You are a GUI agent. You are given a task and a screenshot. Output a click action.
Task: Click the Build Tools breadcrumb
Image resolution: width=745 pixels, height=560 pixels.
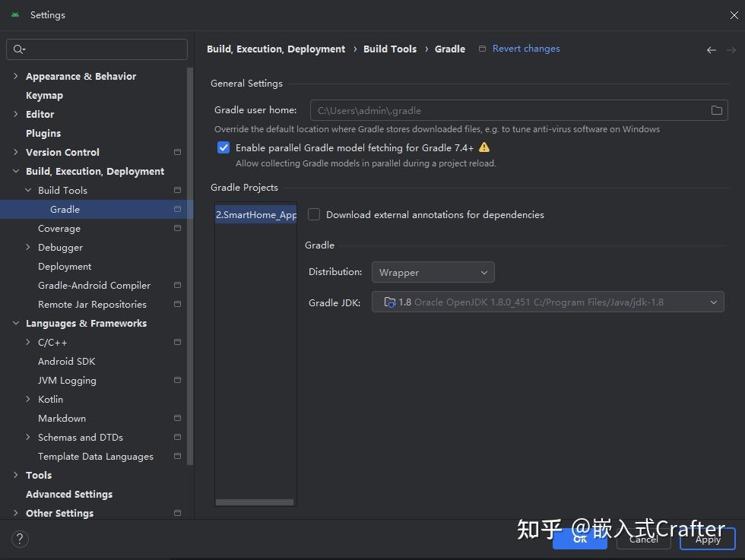(390, 49)
